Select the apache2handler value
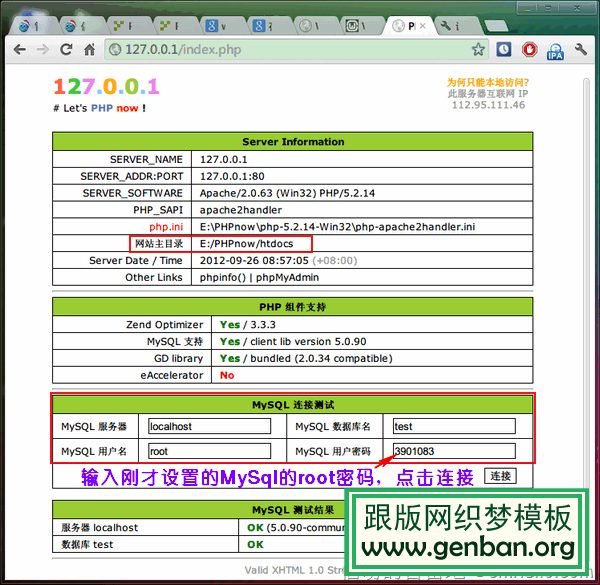600x585 pixels. tap(241, 210)
